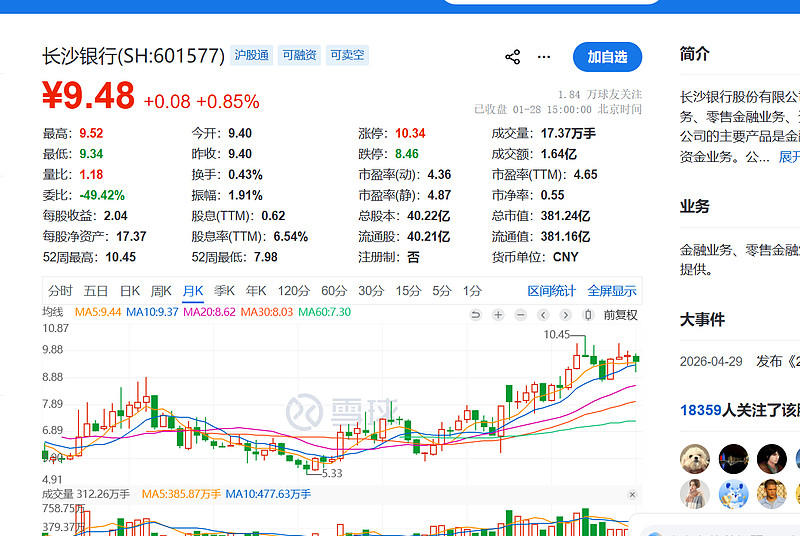This screenshot has width=800, height=536.
Task: Click the 可融资 tag
Action: [299, 55]
